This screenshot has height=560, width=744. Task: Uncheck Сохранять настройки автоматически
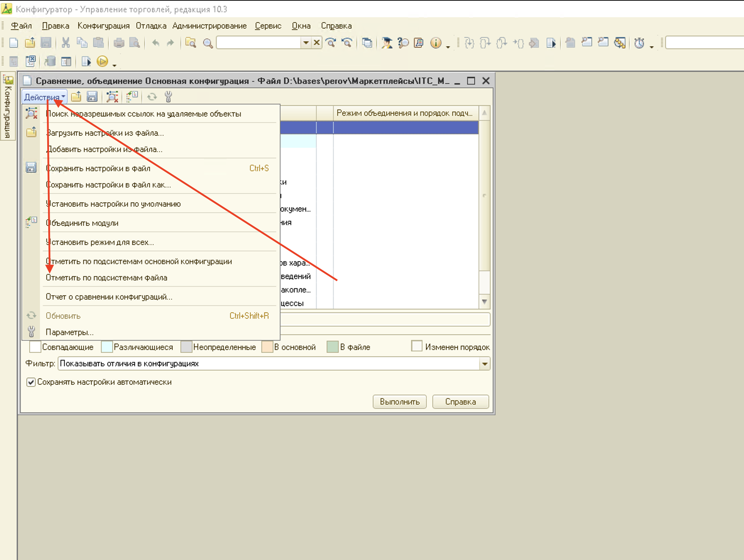coord(31,382)
